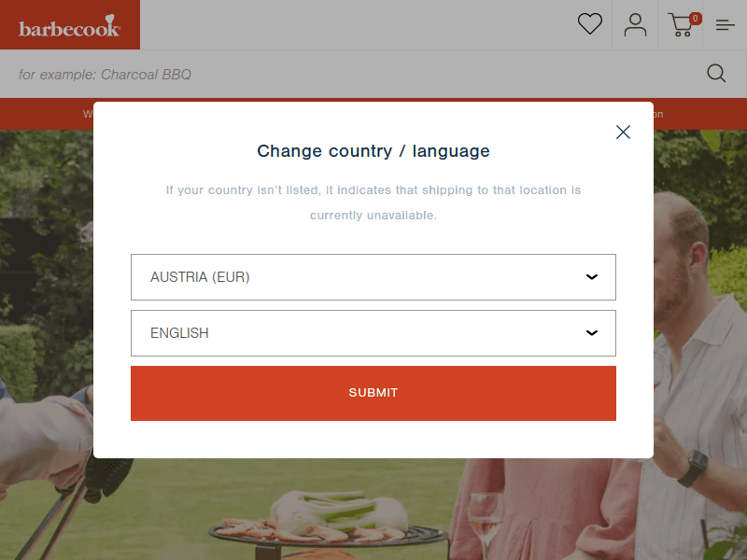
Task: Open the AUSTRIA (EUR) country dropdown
Action: coord(373,277)
